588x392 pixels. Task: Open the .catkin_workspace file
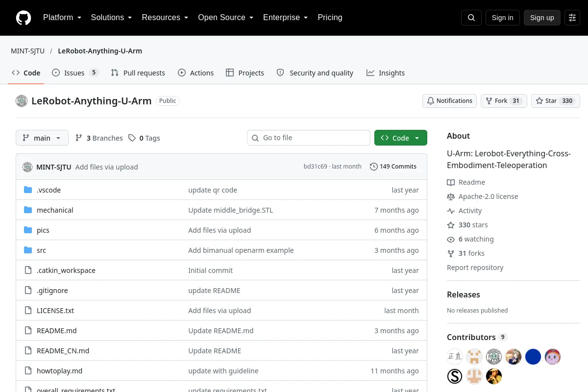[x=66, y=270]
